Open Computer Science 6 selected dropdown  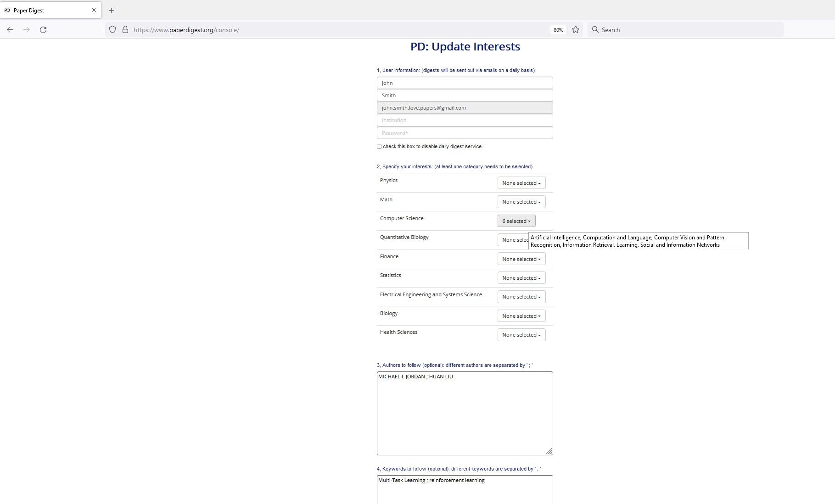pyautogui.click(x=516, y=221)
